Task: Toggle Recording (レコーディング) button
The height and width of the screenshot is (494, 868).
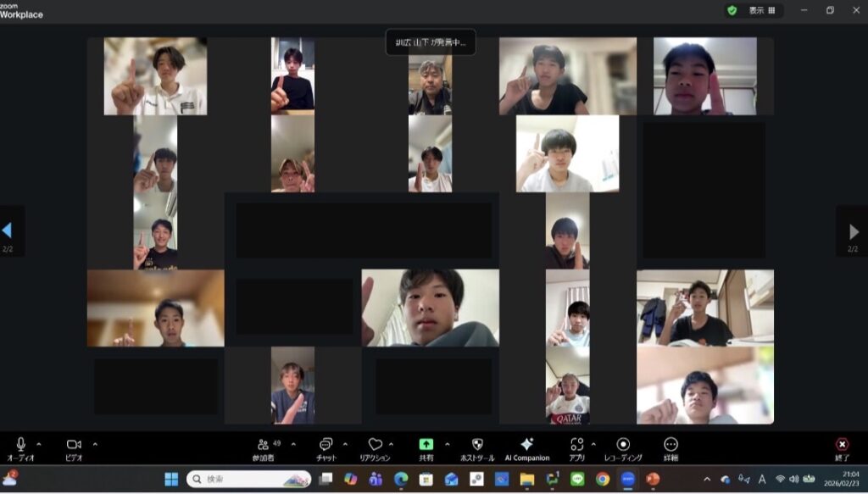Action: [x=623, y=445]
